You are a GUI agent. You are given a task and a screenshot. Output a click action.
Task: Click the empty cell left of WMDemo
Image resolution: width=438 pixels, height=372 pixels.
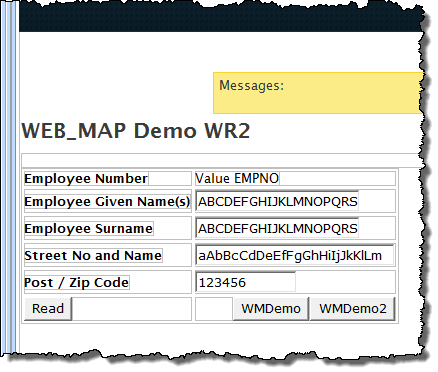tap(214, 309)
